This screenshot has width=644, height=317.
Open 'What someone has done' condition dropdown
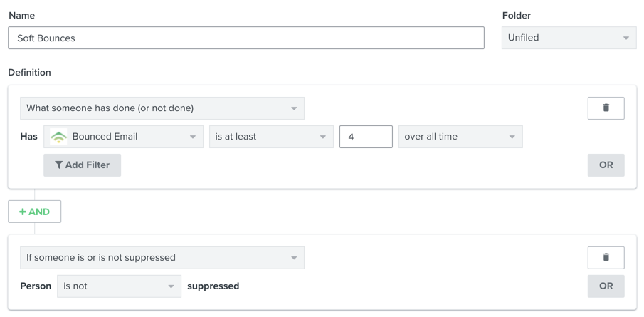click(x=162, y=108)
